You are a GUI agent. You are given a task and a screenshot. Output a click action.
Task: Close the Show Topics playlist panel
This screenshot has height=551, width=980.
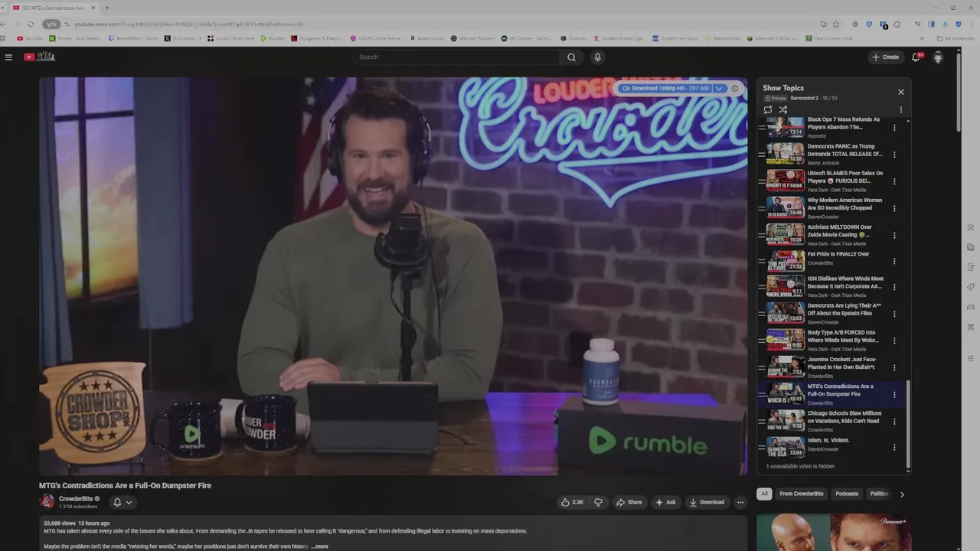[900, 92]
